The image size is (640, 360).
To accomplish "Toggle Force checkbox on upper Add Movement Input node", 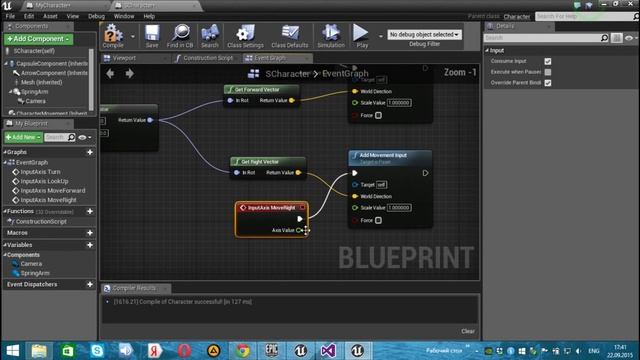I will click(378, 116).
